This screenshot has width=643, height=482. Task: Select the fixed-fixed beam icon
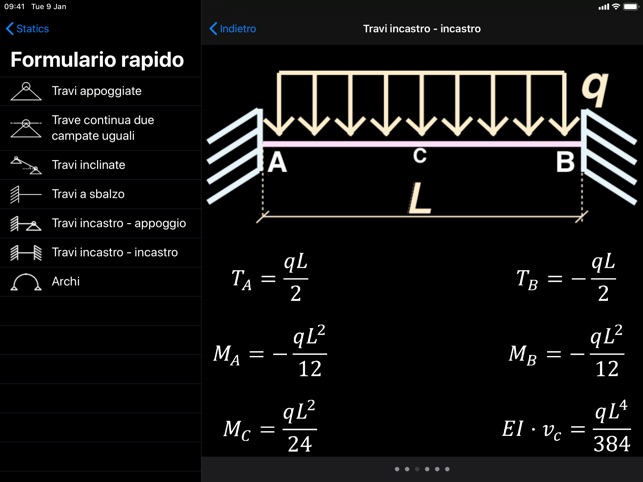click(x=26, y=253)
